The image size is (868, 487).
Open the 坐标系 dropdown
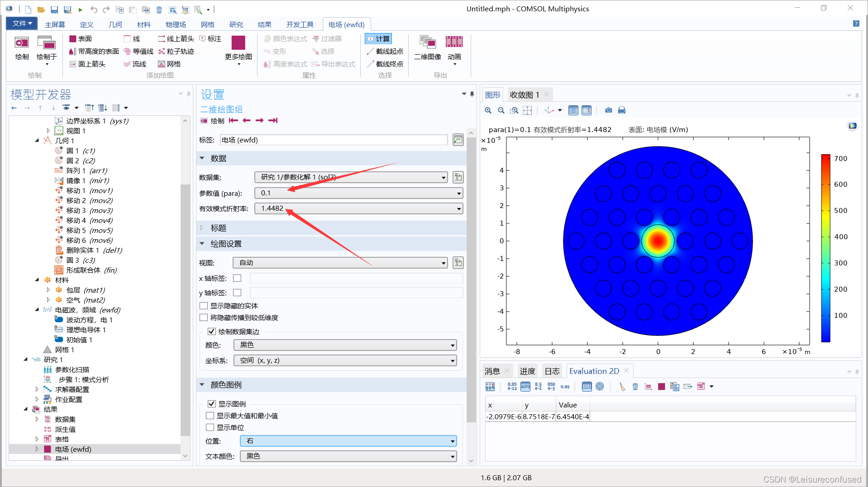pyautogui.click(x=345, y=360)
